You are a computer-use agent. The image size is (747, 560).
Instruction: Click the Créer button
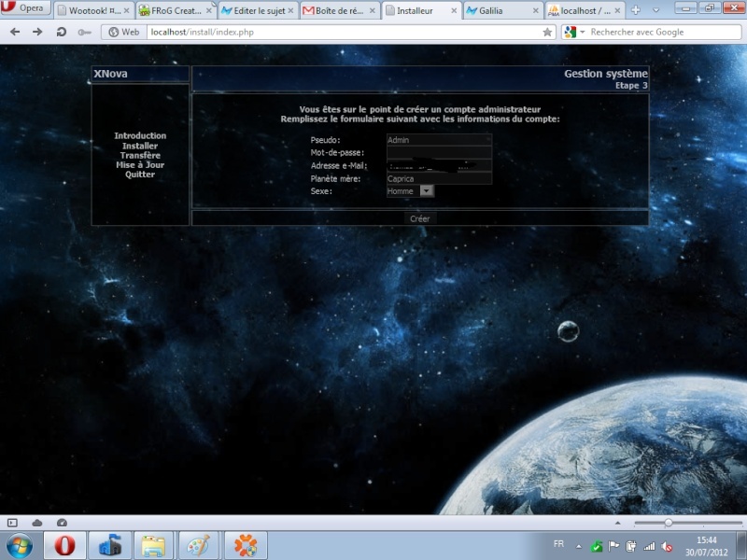pyautogui.click(x=419, y=218)
